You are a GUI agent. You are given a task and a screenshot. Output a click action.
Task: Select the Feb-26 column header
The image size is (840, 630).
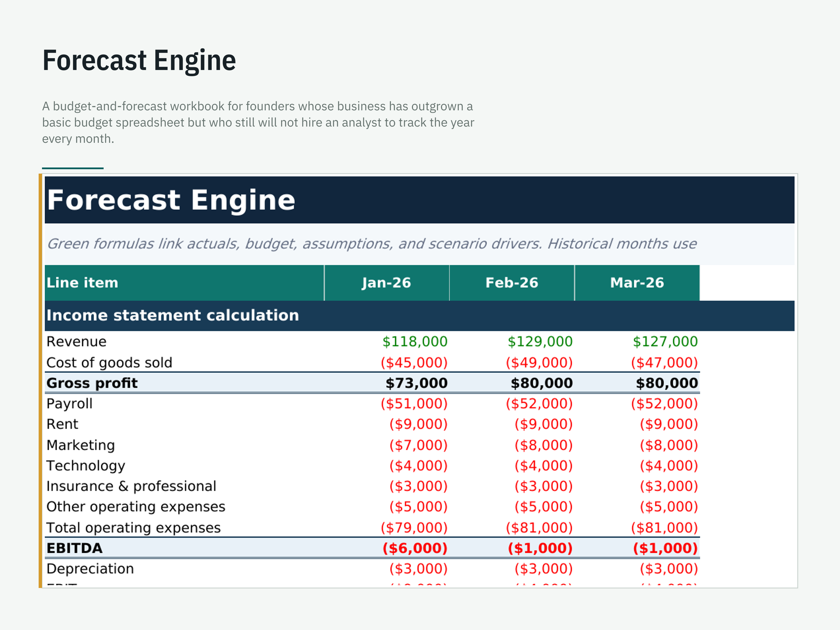512,283
